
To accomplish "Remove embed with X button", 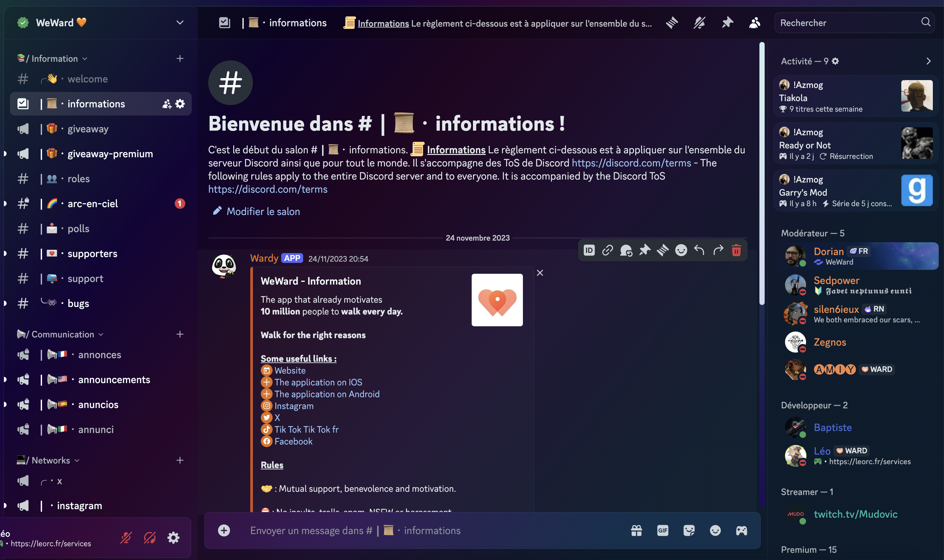I will (x=540, y=273).
